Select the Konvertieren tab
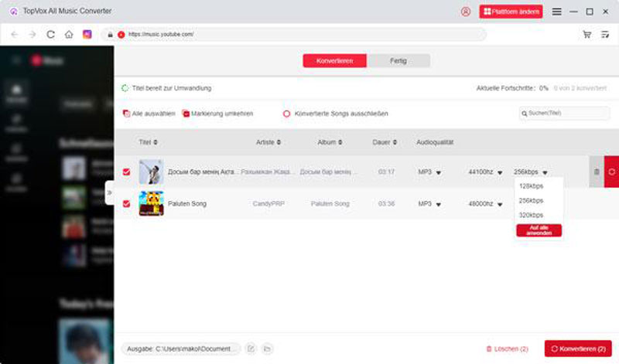This screenshot has height=364, width=619. coord(335,61)
